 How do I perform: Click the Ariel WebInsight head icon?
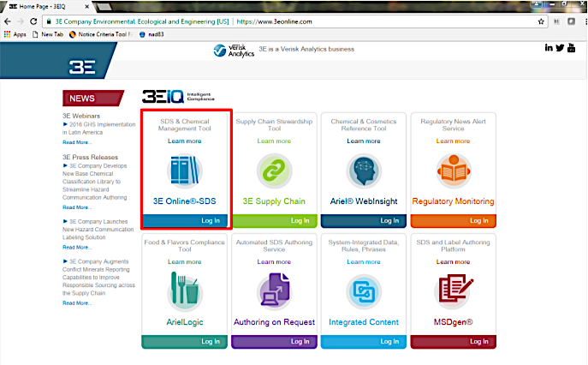(364, 171)
